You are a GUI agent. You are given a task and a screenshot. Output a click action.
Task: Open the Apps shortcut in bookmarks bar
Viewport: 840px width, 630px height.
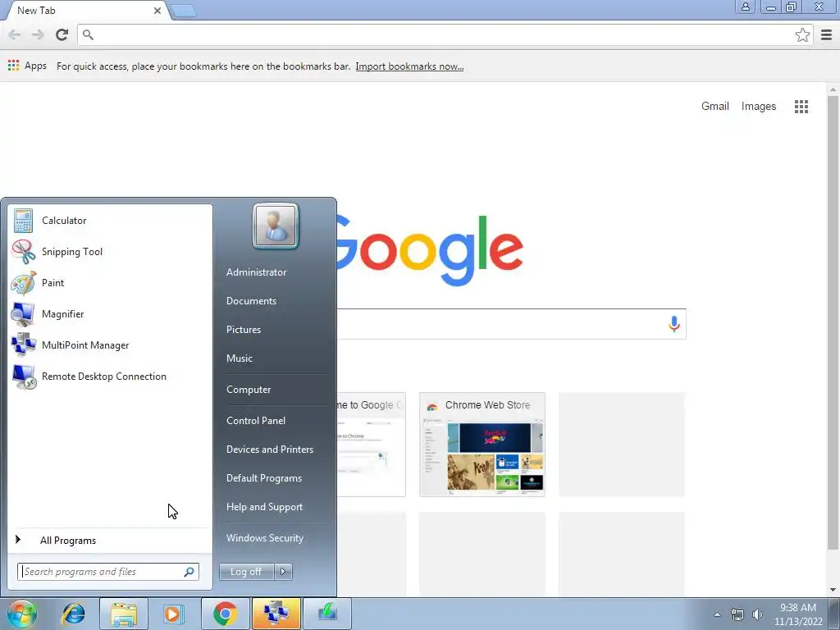coord(27,66)
